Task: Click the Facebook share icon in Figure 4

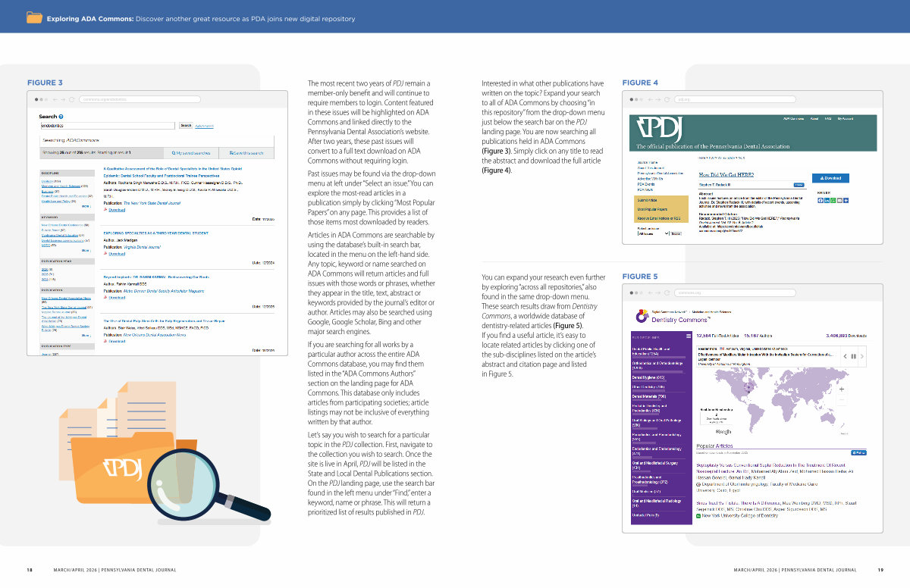Action: pyautogui.click(x=820, y=200)
